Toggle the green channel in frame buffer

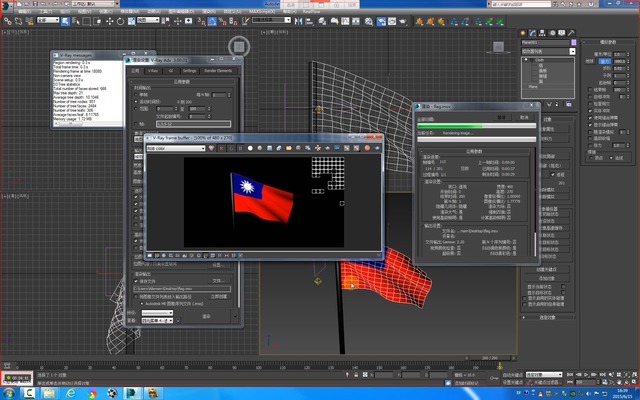231,148
